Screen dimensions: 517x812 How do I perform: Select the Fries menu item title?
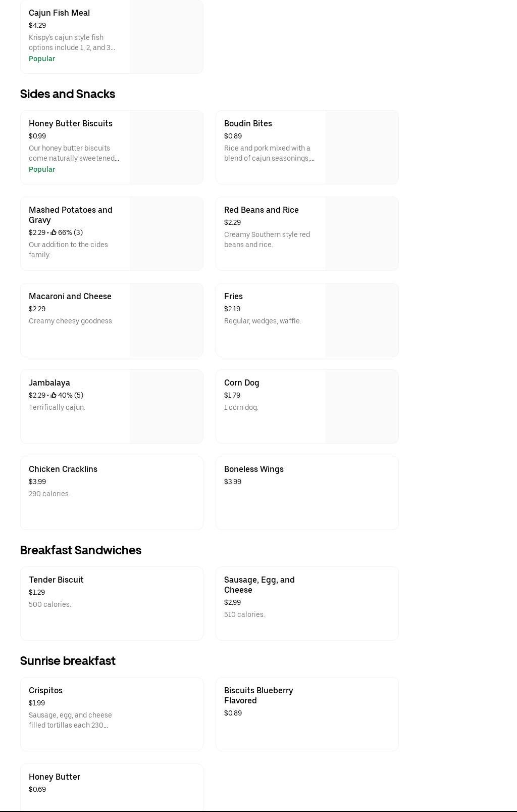coord(233,297)
